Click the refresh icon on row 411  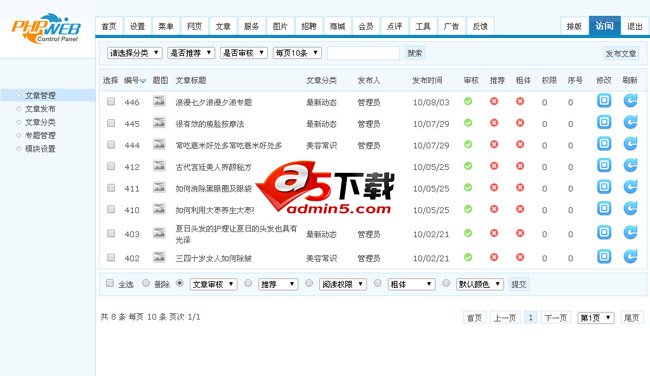(x=630, y=187)
